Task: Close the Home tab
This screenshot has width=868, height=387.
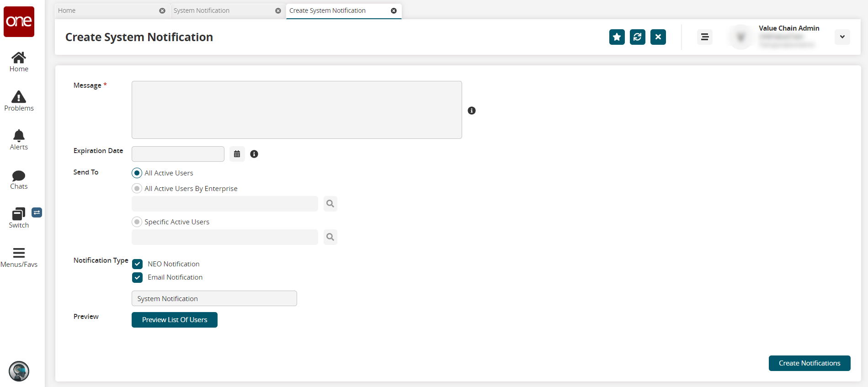Action: [162, 11]
